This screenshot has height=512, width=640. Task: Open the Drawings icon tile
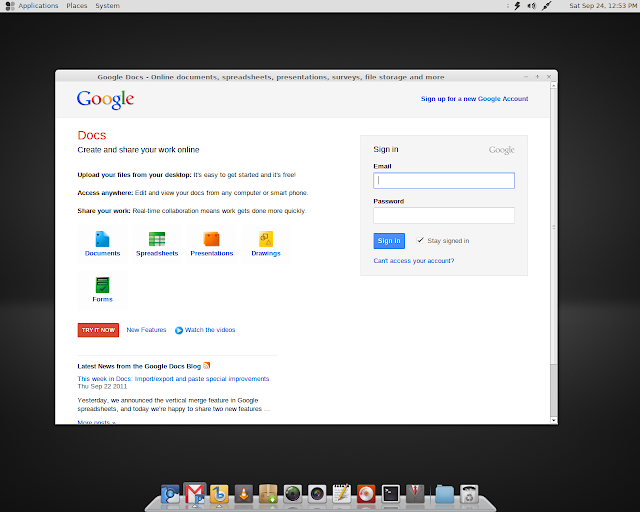coord(266,244)
